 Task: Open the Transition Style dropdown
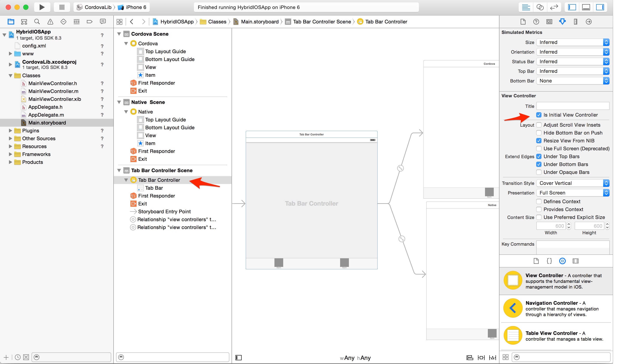click(573, 183)
